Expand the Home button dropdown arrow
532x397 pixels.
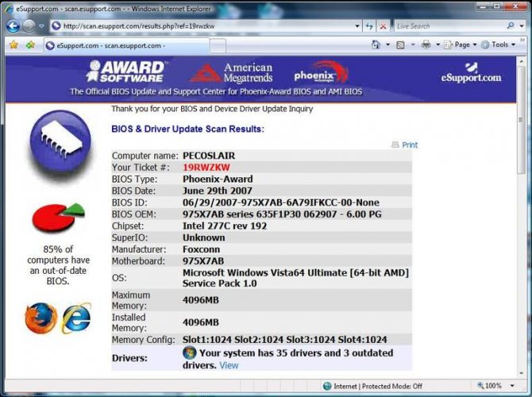387,44
